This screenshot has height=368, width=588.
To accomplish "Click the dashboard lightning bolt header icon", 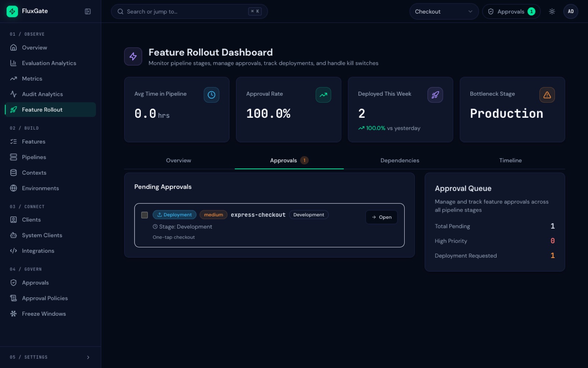I will 133,56.
